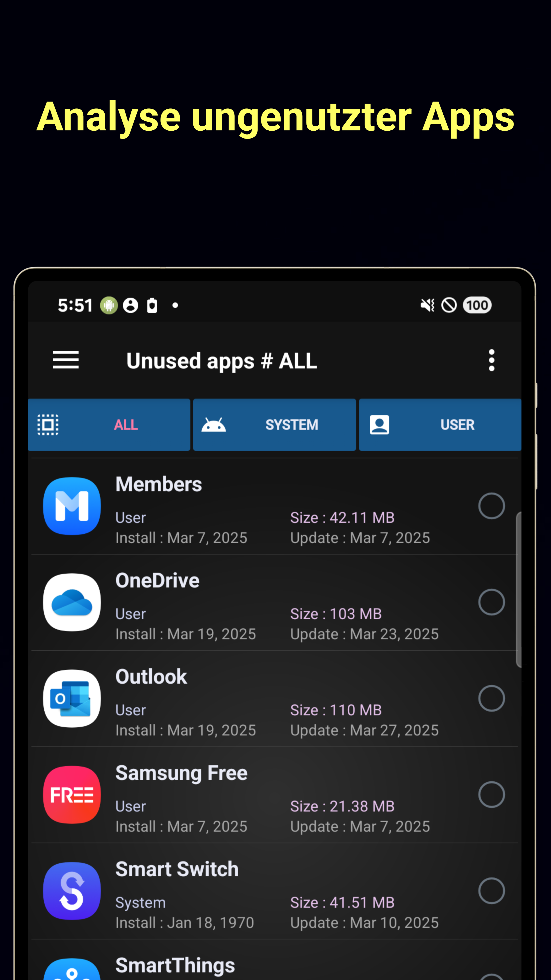
Task: Tap the Smart Switch app icon
Action: coord(72,891)
